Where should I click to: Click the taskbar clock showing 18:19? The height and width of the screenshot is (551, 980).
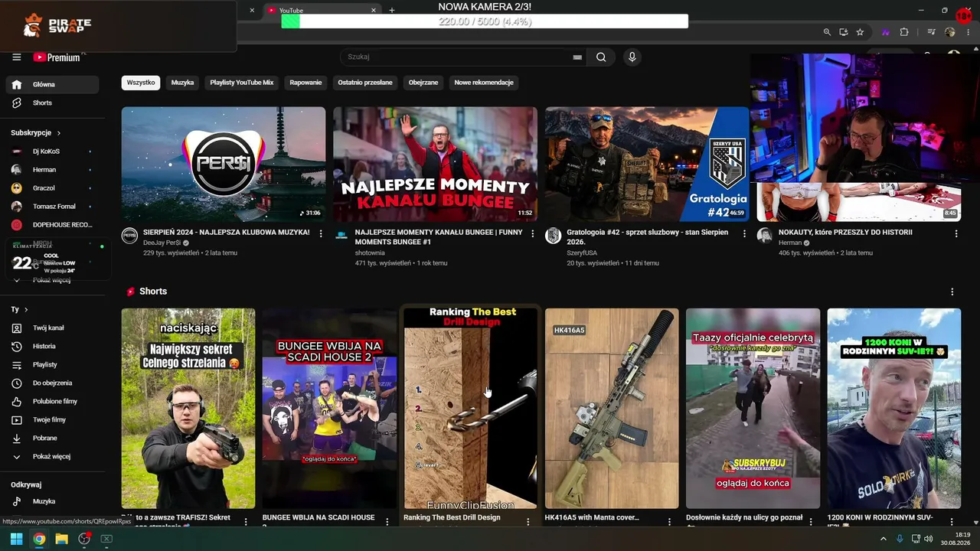(955, 539)
